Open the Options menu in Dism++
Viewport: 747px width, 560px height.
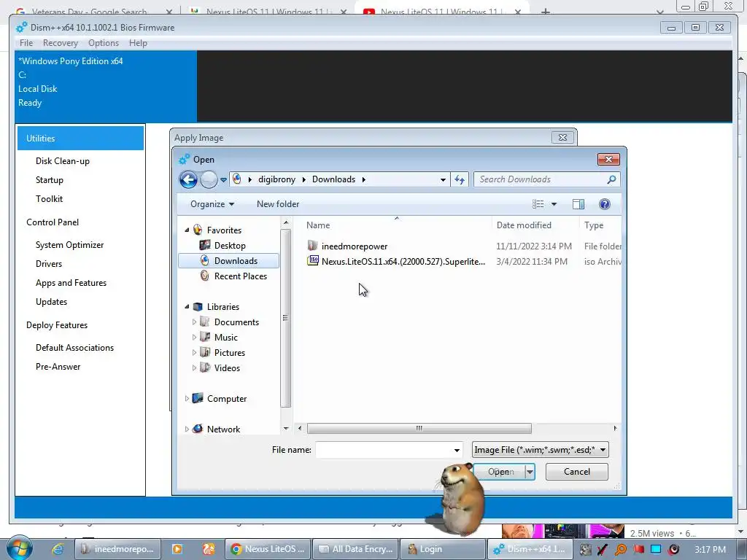click(104, 43)
